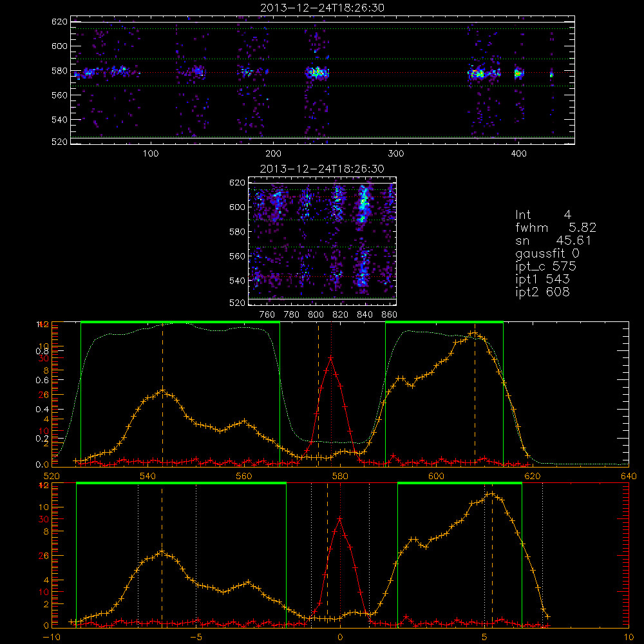This screenshot has width=644, height=644.
Task: Click x-axis label 520 of the upper line plot
Action: point(52,477)
